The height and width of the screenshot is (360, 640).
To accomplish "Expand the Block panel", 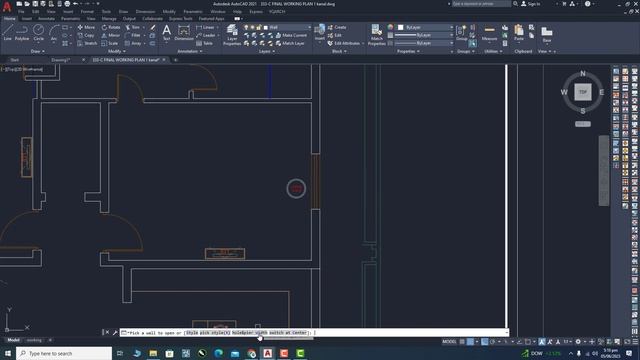I will [x=339, y=51].
